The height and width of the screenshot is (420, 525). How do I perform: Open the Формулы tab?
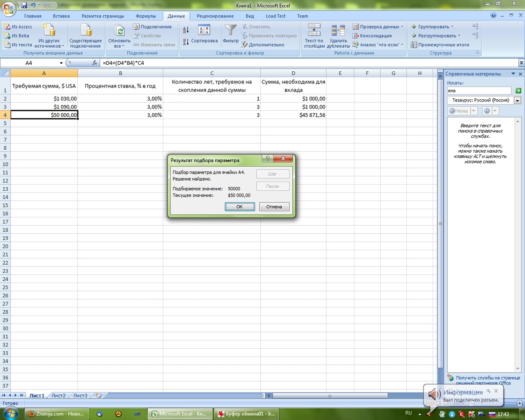point(146,16)
